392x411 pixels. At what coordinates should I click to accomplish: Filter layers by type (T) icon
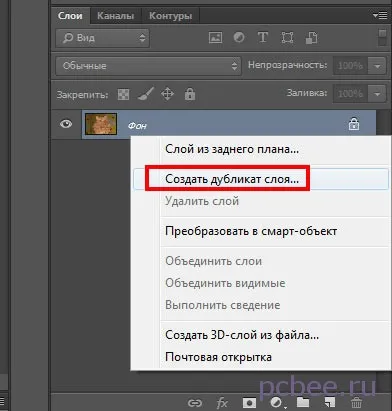coord(263,37)
